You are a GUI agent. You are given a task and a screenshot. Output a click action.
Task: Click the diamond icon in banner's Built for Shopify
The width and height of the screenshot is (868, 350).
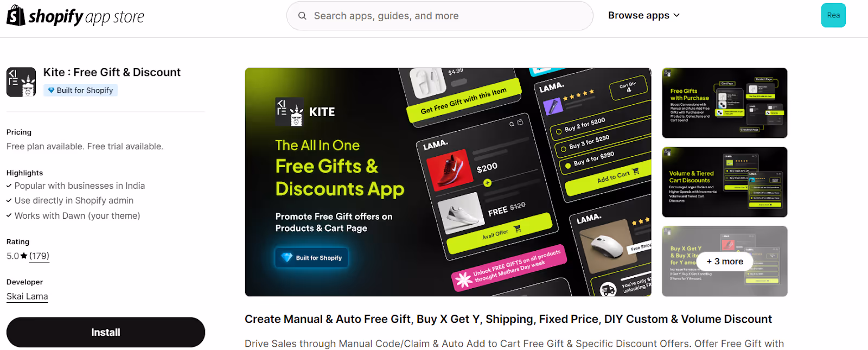[287, 258]
